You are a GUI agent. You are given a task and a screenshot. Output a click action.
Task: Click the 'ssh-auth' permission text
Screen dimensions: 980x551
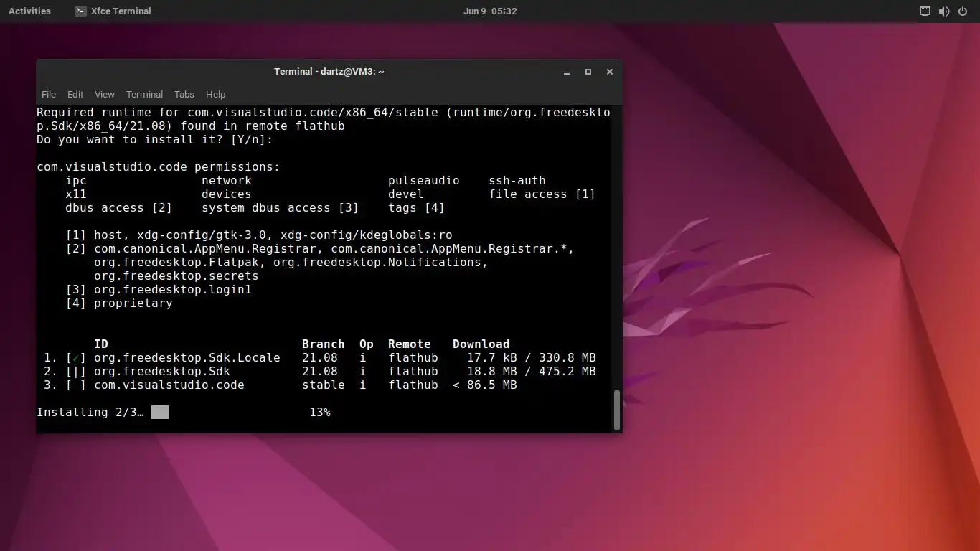coord(517,180)
